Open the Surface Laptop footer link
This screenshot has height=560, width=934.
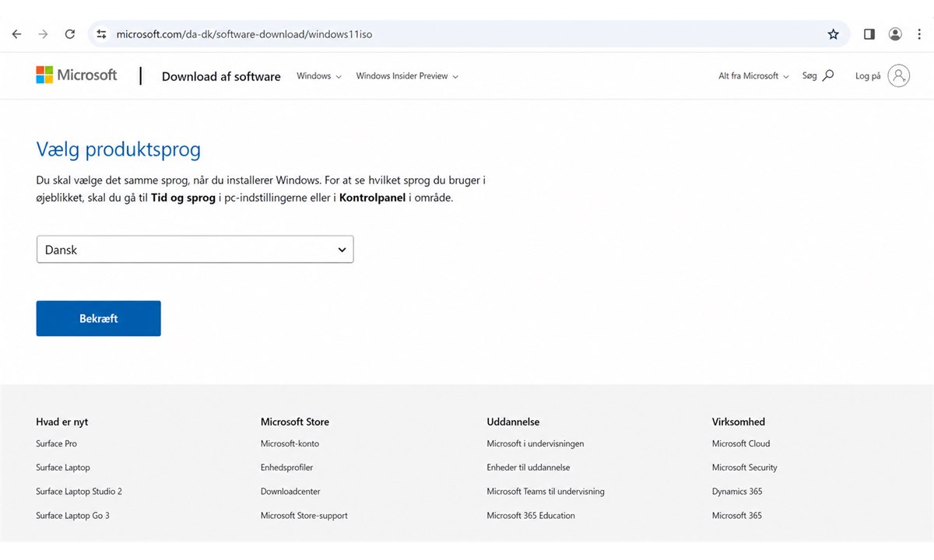point(63,467)
